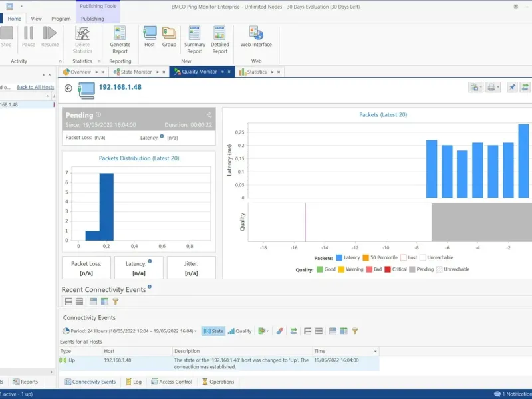
Task: Create a new Detailed Report
Action: 220,40
